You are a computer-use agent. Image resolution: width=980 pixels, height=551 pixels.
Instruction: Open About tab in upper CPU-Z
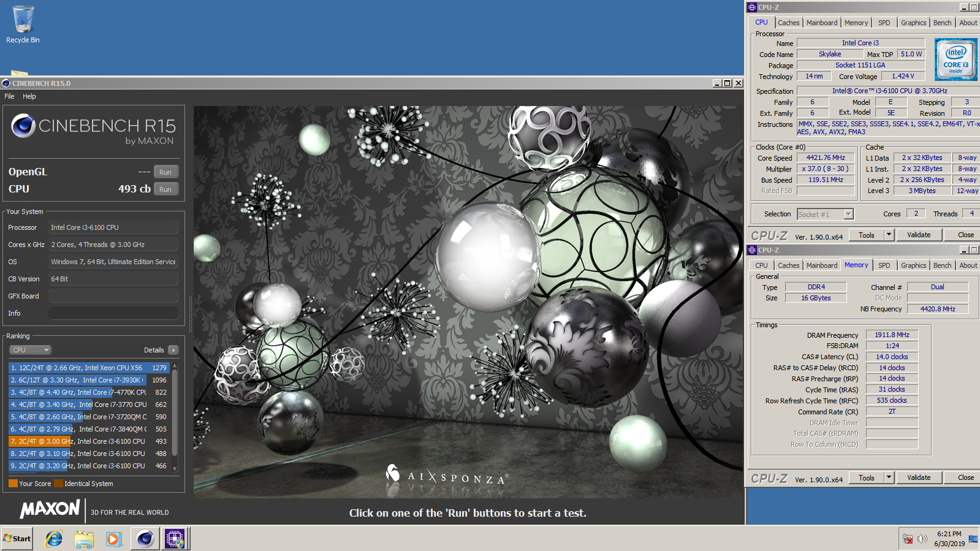click(x=968, y=23)
